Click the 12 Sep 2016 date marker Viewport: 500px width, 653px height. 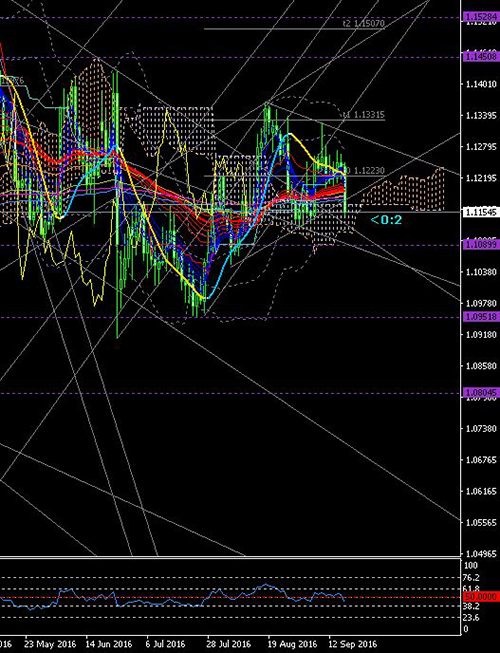[x=353, y=644]
